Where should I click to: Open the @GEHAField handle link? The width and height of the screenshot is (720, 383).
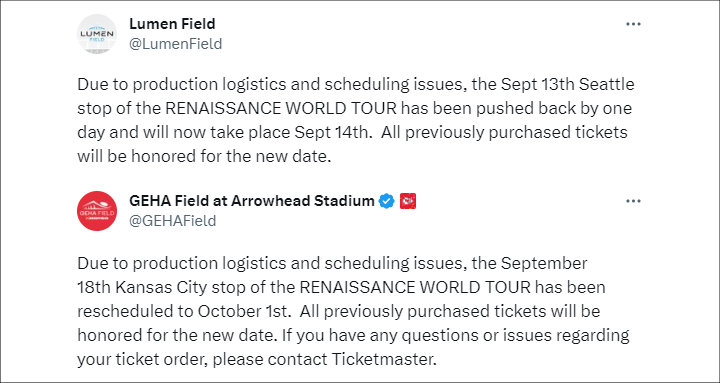[173, 221]
